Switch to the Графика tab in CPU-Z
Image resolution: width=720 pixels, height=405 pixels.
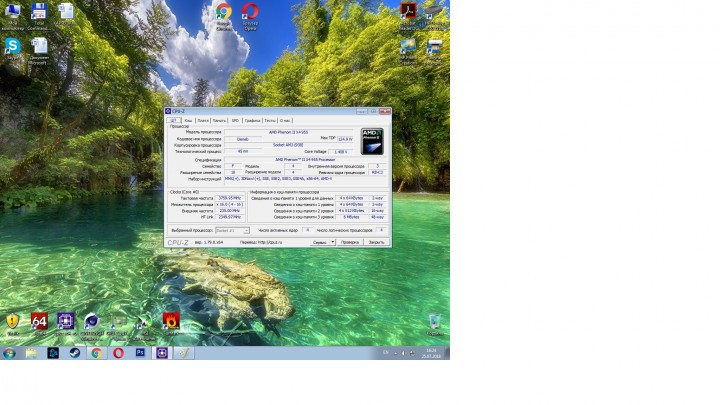(253, 121)
